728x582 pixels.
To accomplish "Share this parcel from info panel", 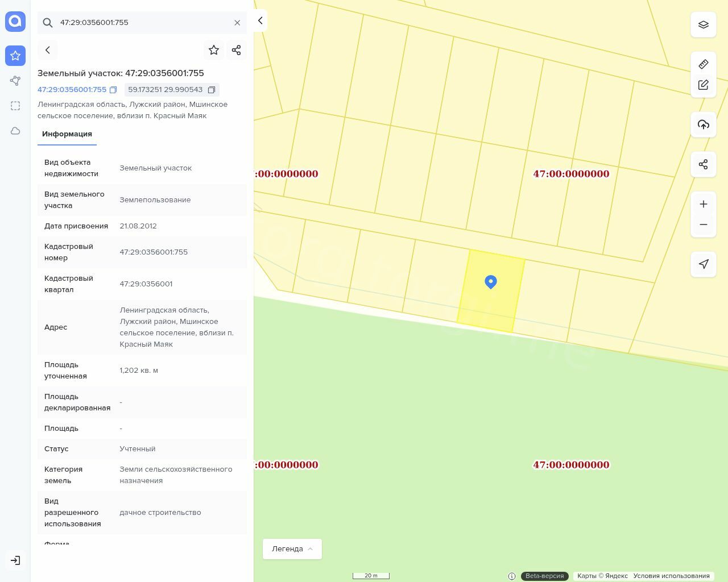I will coord(237,50).
